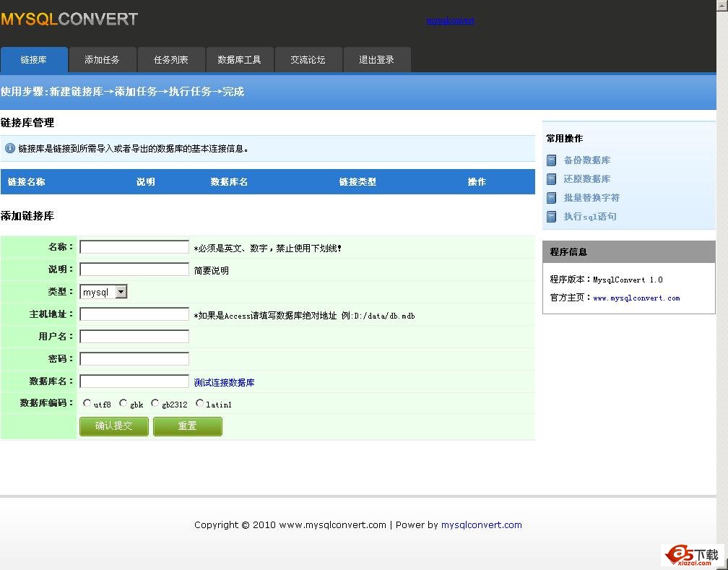This screenshot has width=728, height=570.
Task: Click the execute sql statement icon
Action: [x=552, y=217]
